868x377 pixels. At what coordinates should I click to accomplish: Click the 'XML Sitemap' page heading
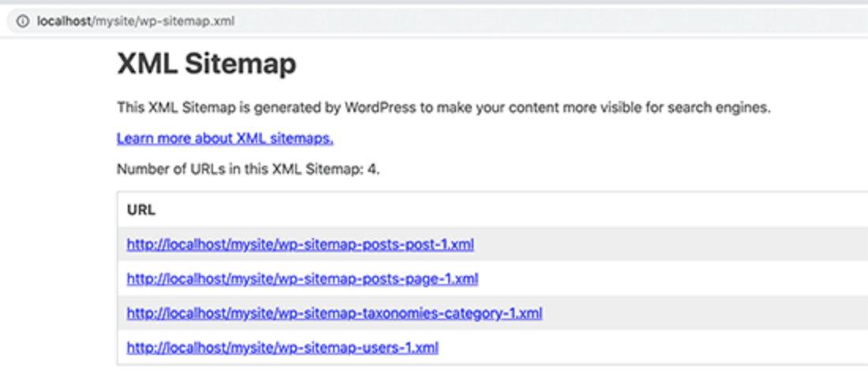pyautogui.click(x=206, y=65)
